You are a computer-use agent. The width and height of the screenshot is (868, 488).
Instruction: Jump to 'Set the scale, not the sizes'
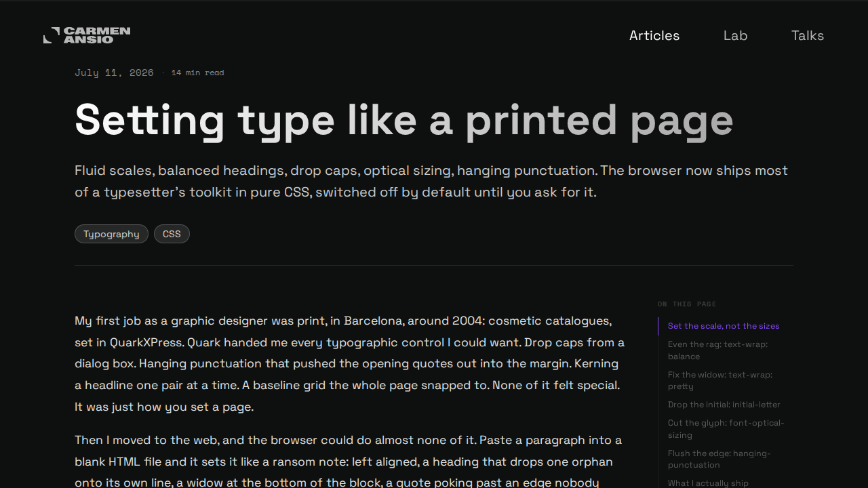click(724, 326)
